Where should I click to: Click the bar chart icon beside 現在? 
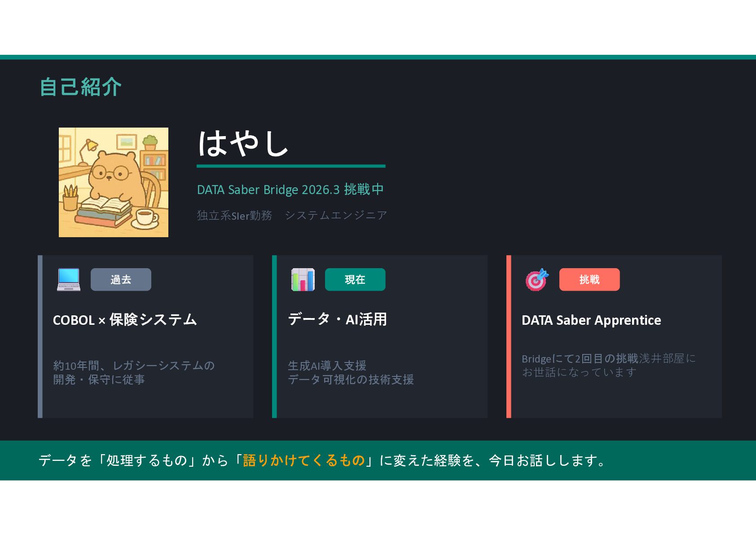(303, 279)
